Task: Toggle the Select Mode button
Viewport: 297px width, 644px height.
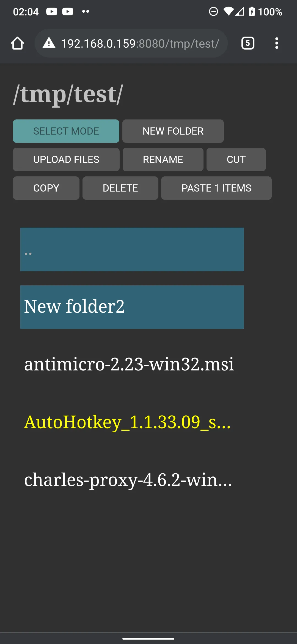Action: point(66,131)
